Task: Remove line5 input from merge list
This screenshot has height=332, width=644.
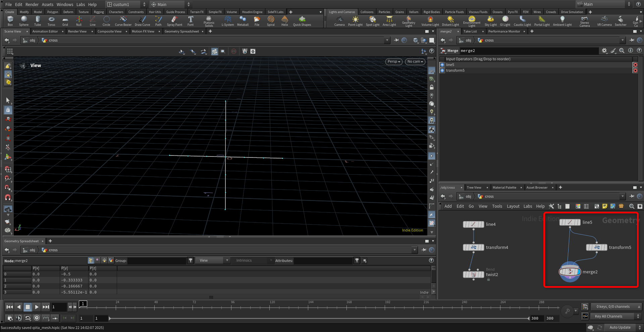Action: [635, 65]
